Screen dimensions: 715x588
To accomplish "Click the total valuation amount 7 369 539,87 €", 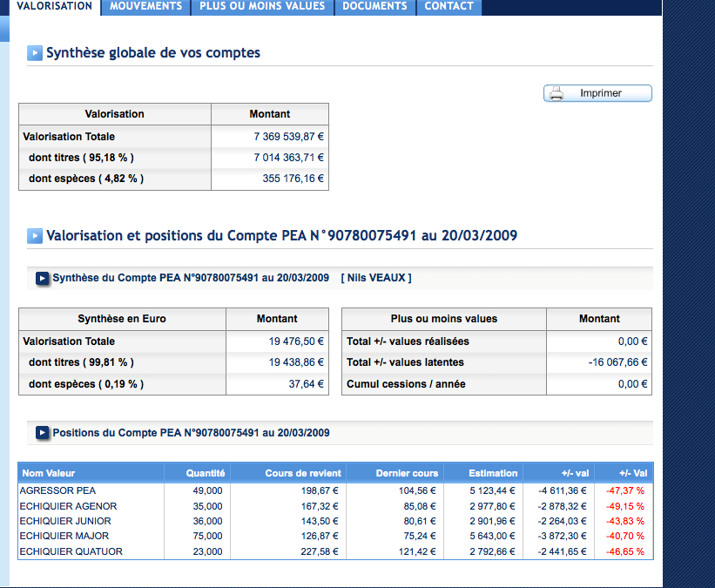I will point(288,137).
